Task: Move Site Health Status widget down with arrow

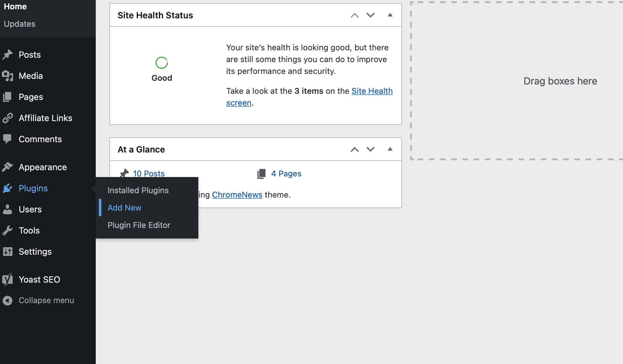Action: [370, 15]
